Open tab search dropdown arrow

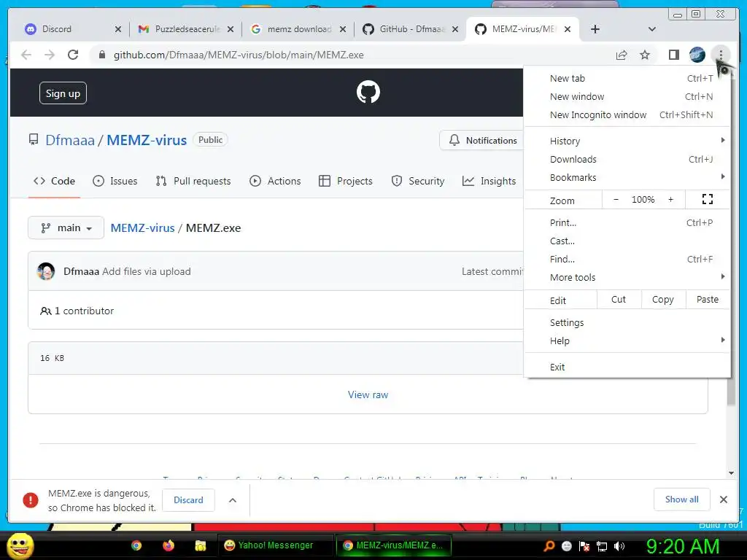coord(651,29)
